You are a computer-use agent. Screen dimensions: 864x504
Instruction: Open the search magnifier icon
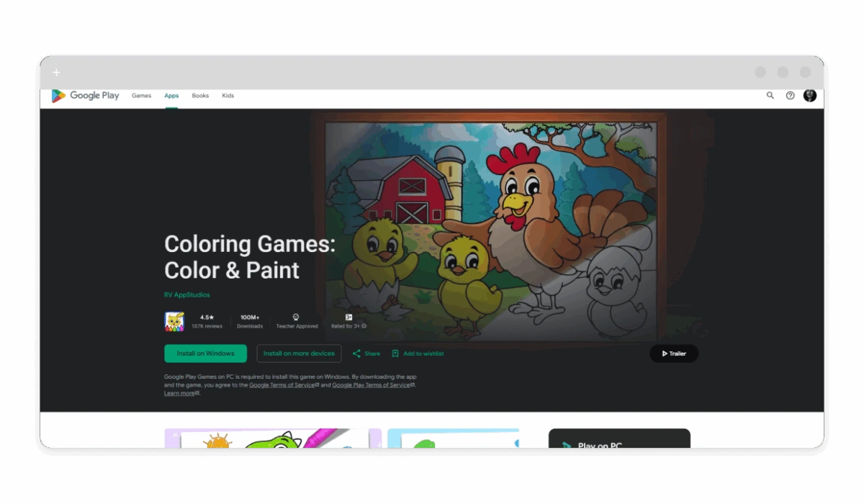coord(770,96)
